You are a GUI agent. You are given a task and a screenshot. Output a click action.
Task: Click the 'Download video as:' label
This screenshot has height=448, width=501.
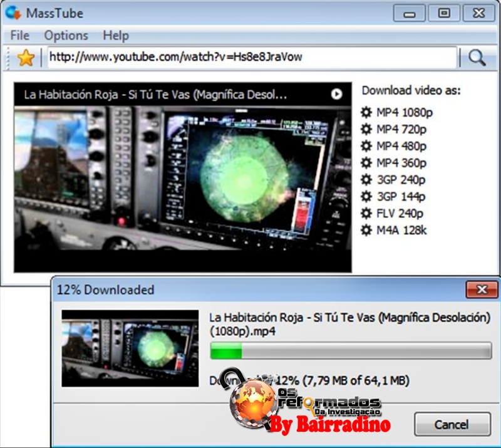(x=411, y=90)
